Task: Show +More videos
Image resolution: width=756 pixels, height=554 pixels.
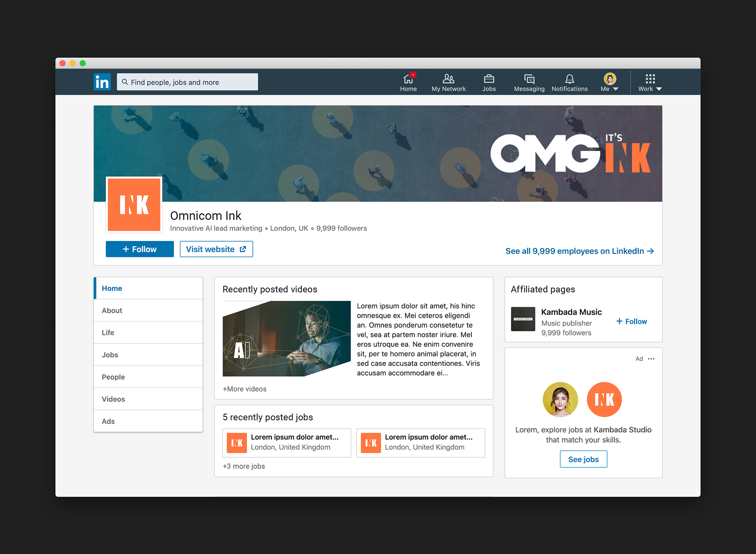Action: click(245, 389)
